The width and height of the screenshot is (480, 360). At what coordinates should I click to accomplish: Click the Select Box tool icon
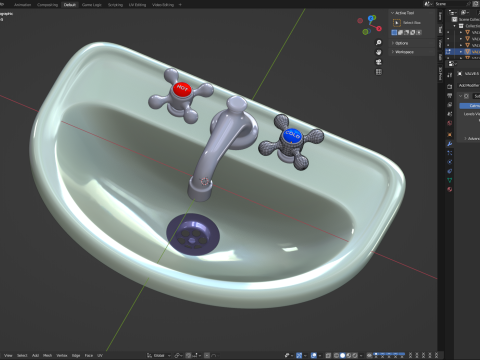point(397,23)
